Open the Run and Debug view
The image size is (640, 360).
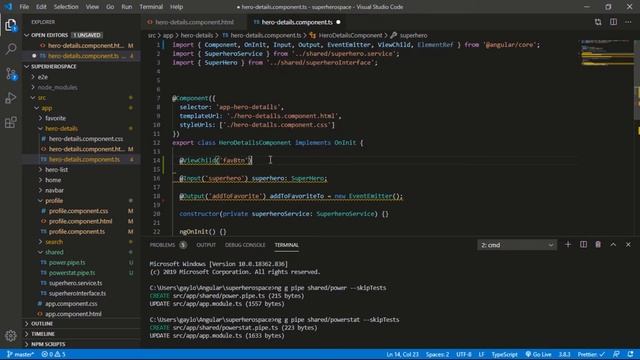[x=11, y=98]
